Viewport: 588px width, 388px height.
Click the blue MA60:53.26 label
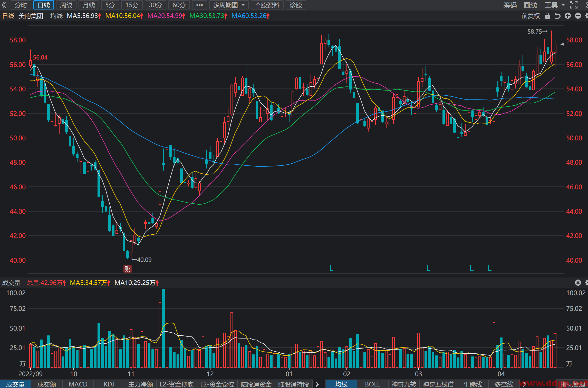click(250, 16)
